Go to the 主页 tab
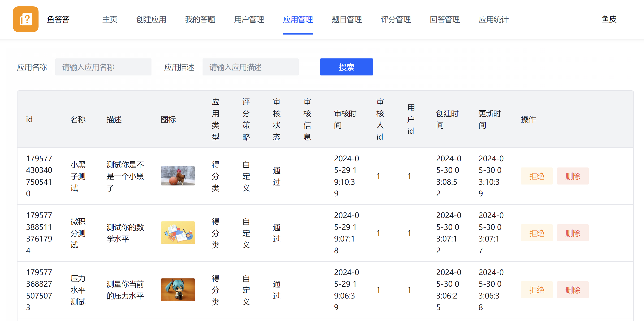 (x=109, y=19)
